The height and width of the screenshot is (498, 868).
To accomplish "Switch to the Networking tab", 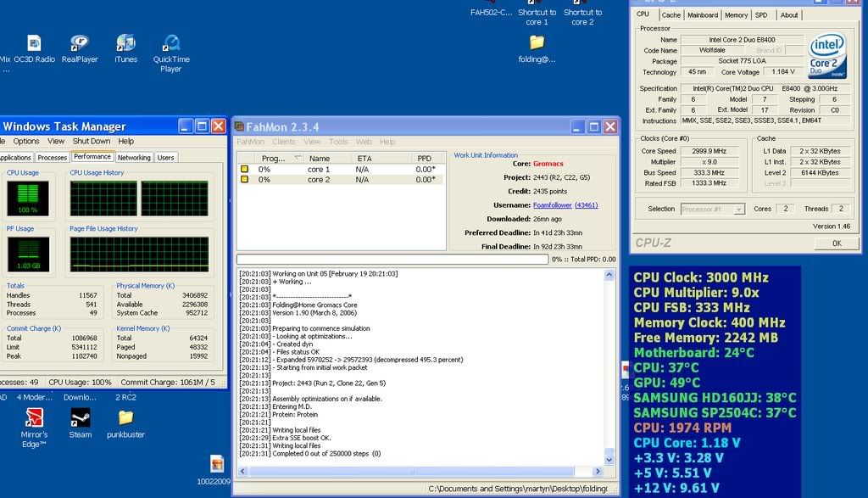I will coord(134,158).
